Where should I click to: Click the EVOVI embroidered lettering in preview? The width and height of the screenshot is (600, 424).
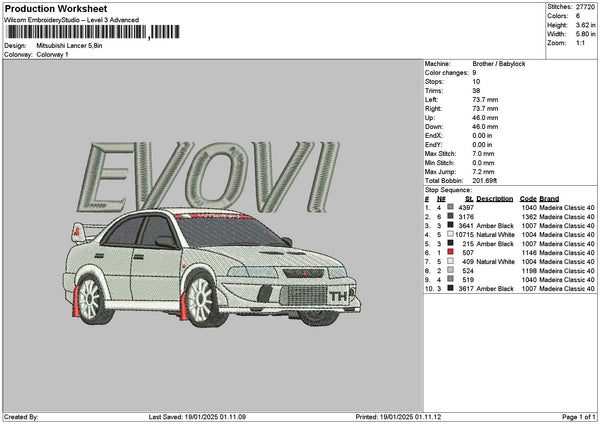208,174
